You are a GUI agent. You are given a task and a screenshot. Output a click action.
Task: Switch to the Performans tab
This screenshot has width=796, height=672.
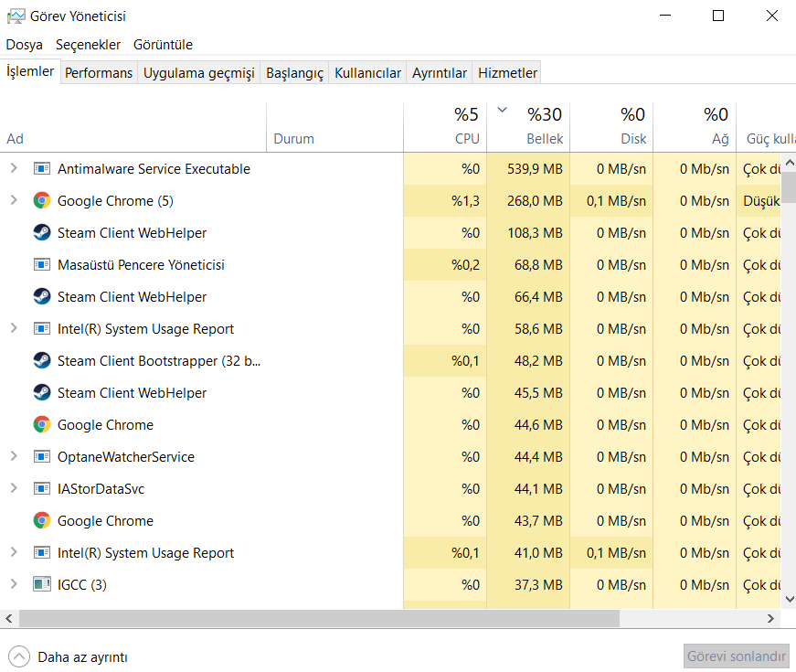click(99, 73)
